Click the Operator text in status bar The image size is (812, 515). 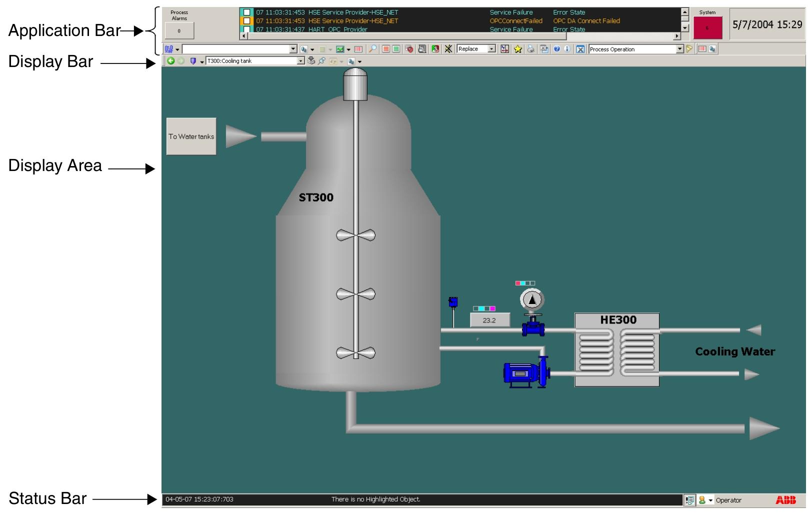point(728,500)
